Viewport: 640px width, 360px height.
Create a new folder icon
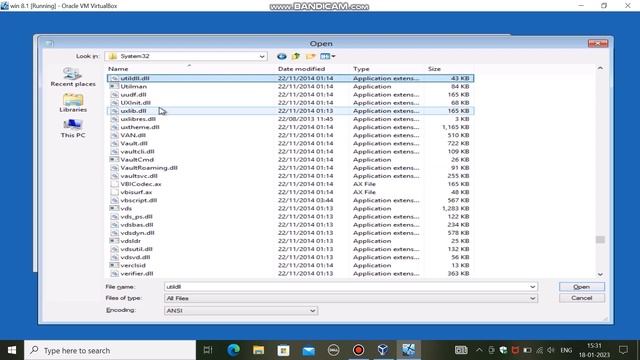pyautogui.click(x=311, y=56)
